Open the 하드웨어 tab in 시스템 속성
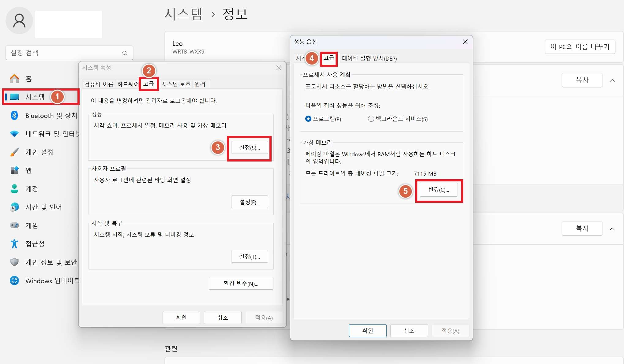The height and width of the screenshot is (364, 624). coord(128,84)
